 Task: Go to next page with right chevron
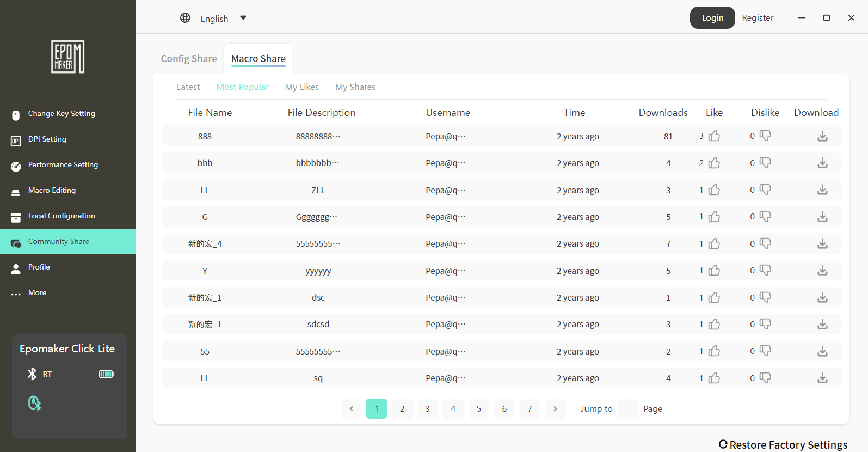[x=555, y=408]
